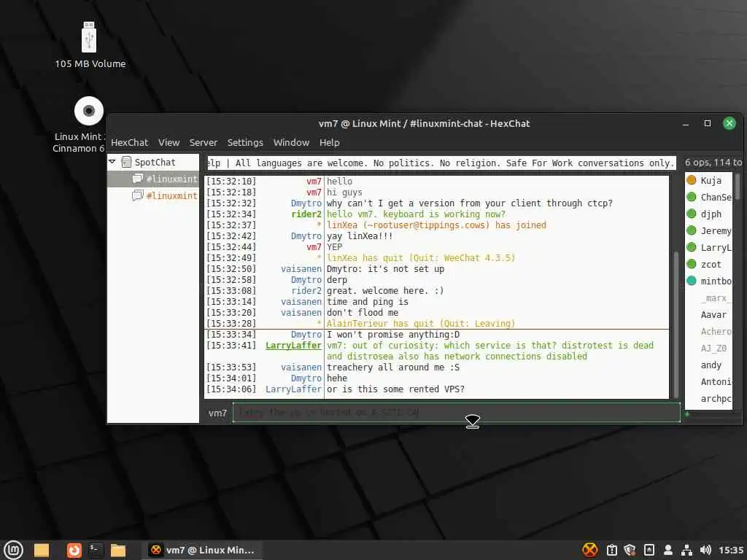Screen dimensions: 747x560
Task: Select user Kuja in the user list
Action: coord(709,180)
